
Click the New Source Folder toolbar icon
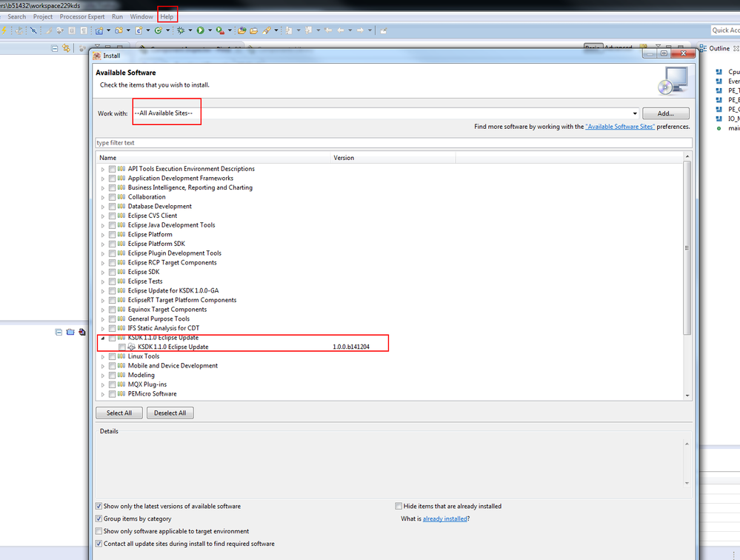119,30
